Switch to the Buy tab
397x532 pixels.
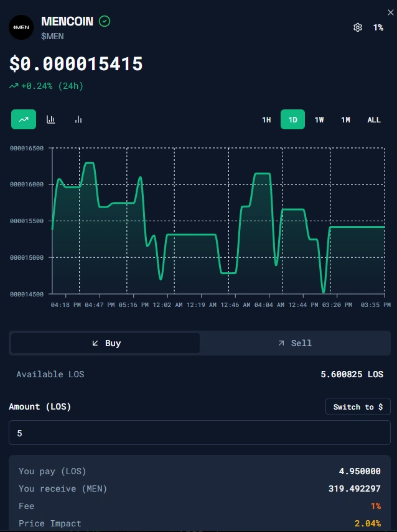(105, 343)
